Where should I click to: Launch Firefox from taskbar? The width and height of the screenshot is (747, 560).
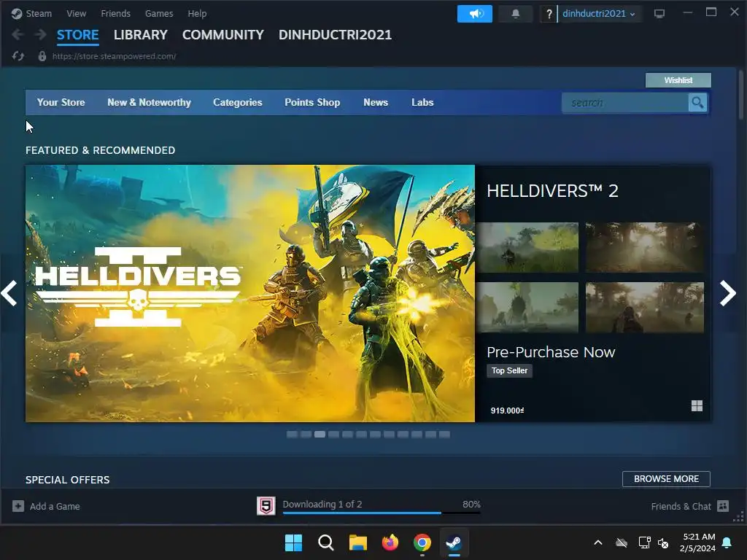click(390, 542)
